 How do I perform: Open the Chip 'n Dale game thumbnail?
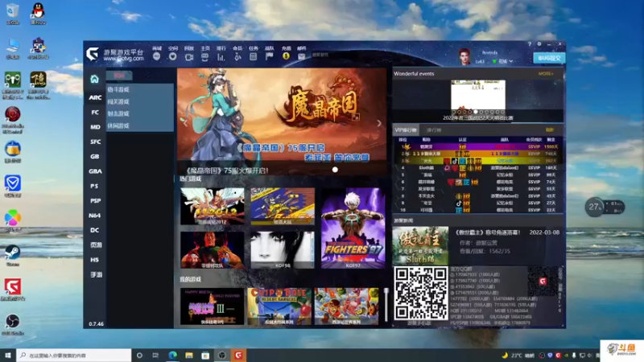[x=279, y=306]
